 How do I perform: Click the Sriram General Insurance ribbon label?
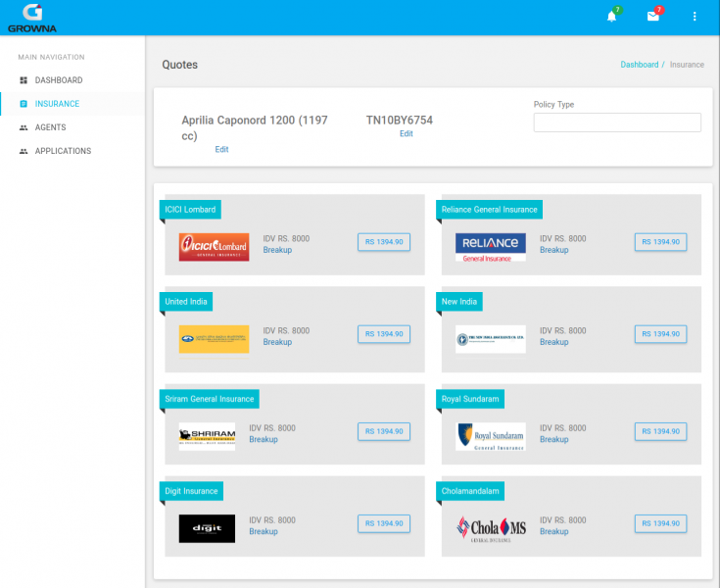(x=209, y=399)
